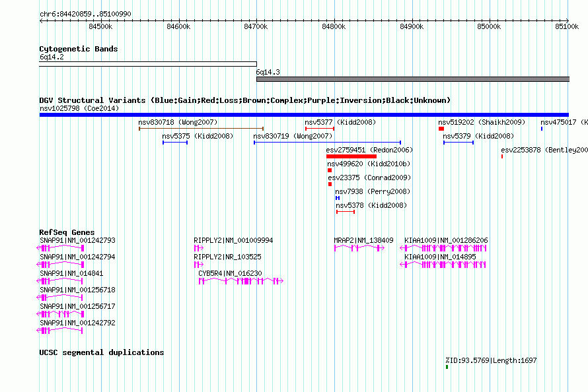Click the 'nsv1025798 (Coe2014)' label text
The image size is (588, 392).
point(79,108)
